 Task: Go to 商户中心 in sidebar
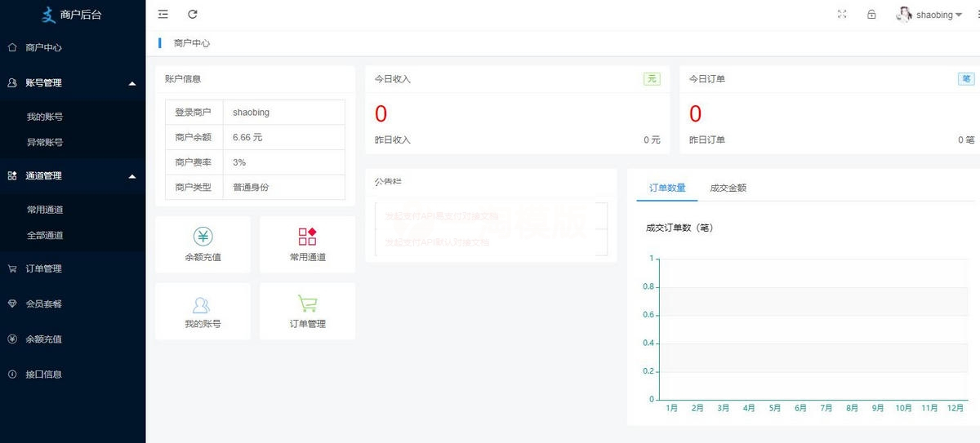tap(43, 47)
